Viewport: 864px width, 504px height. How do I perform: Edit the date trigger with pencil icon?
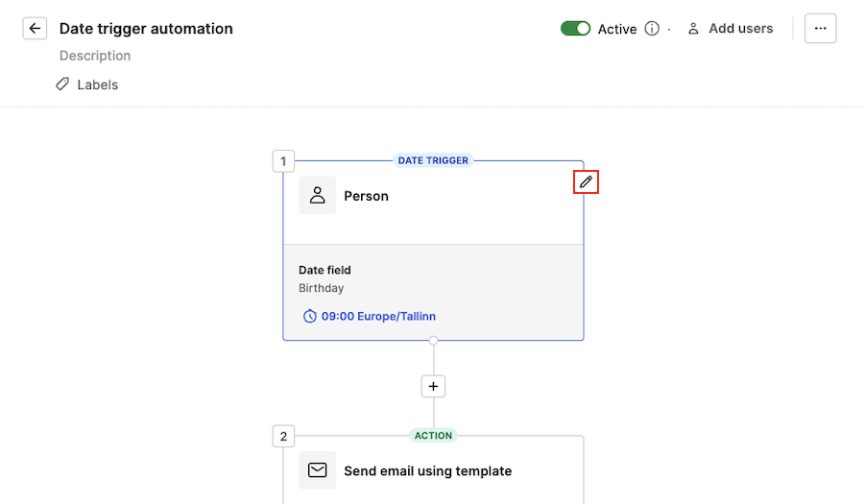[586, 181]
